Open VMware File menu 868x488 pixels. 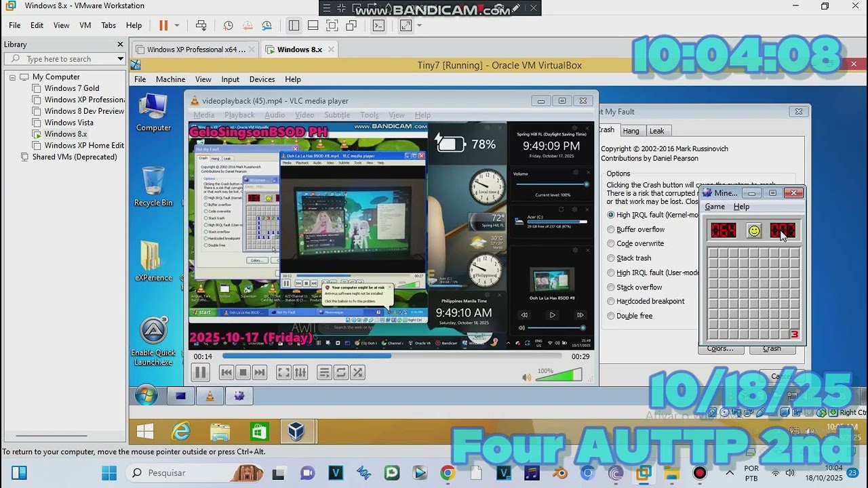(x=14, y=25)
